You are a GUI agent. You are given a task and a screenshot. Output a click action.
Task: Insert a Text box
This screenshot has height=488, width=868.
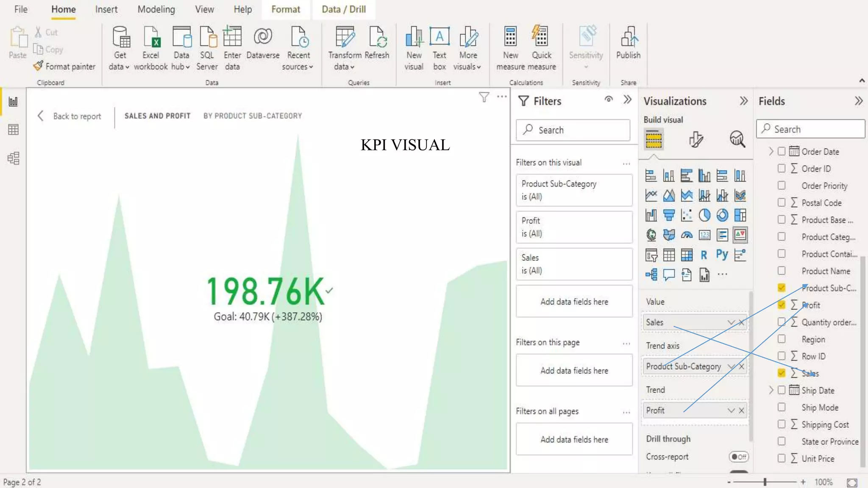coord(440,47)
